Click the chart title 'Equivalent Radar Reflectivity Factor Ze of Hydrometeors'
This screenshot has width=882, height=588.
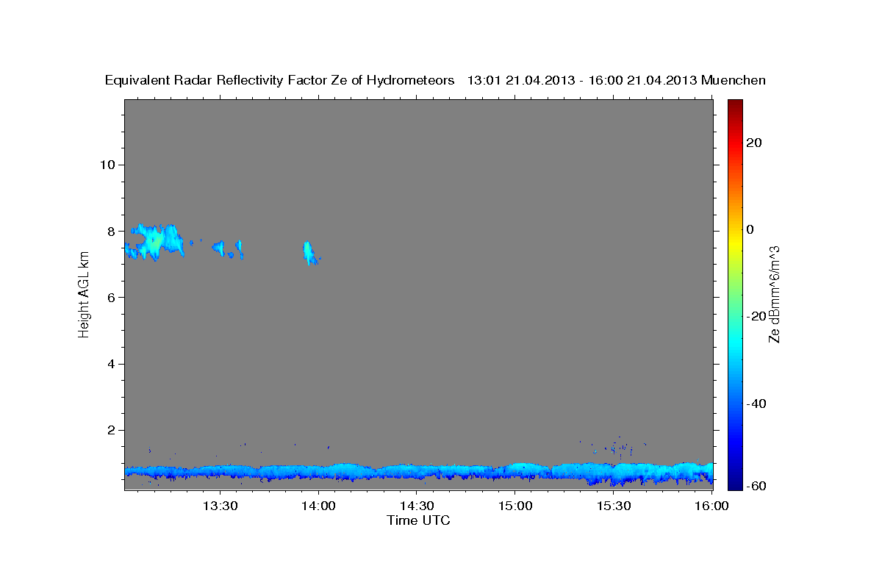279,80
